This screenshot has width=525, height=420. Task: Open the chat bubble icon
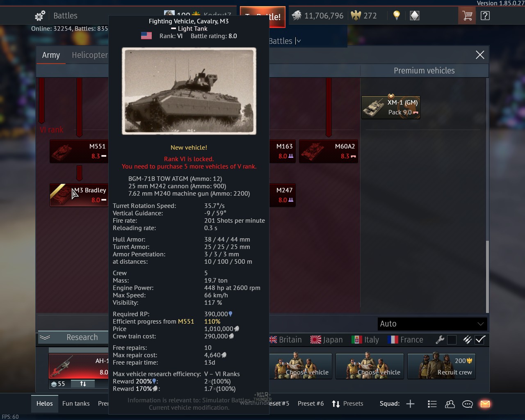pyautogui.click(x=468, y=404)
